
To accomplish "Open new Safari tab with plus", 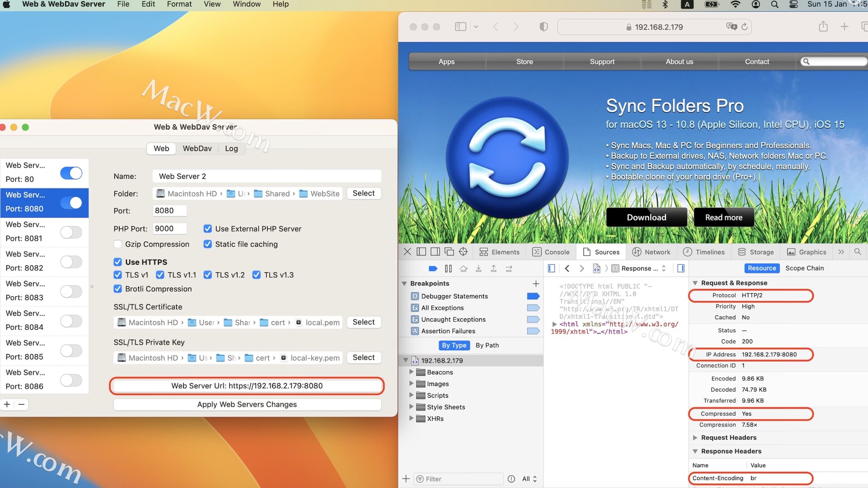I will pos(844,27).
